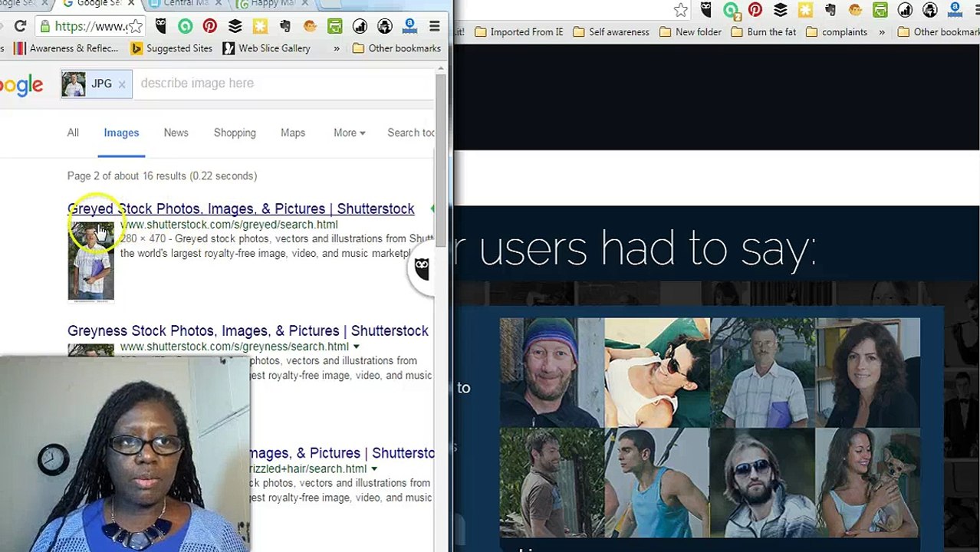980x552 pixels.
Task: Open the Buffer extension in right browser
Action: pos(780,10)
